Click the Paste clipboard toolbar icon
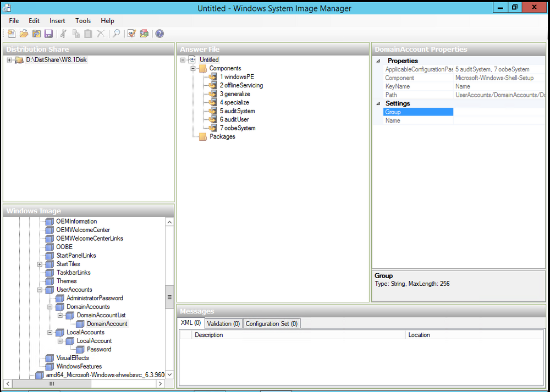 (88, 34)
